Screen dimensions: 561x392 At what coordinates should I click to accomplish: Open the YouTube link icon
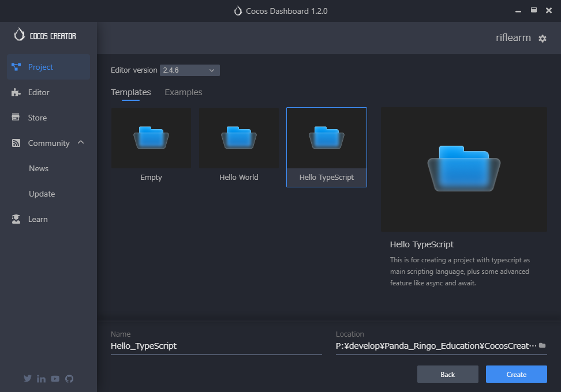point(55,378)
